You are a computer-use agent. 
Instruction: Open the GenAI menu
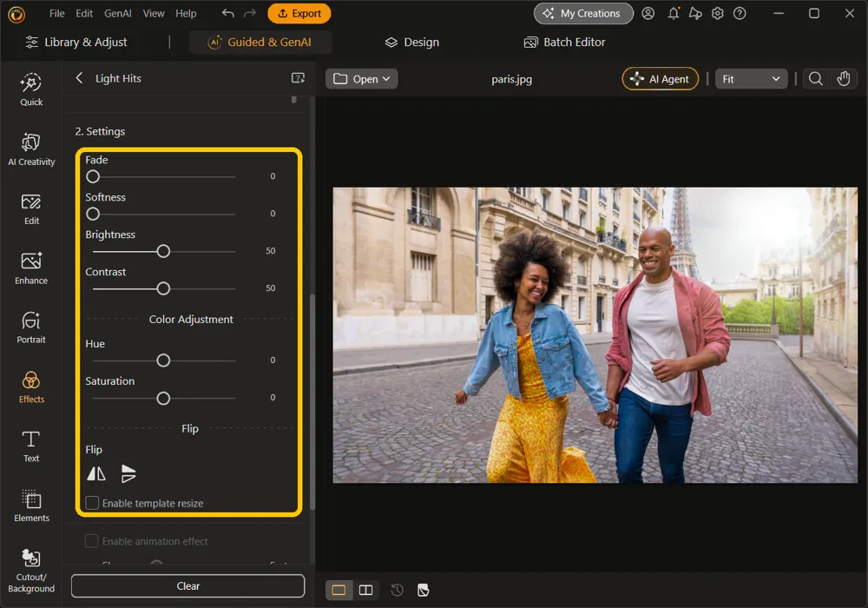[x=117, y=13]
